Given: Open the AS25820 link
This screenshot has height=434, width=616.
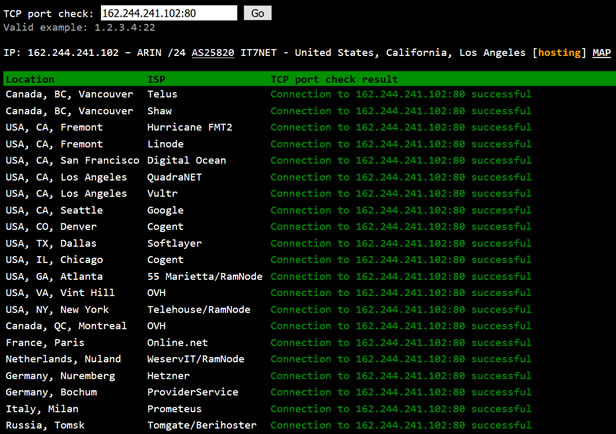Looking at the screenshot, I should click(x=213, y=53).
